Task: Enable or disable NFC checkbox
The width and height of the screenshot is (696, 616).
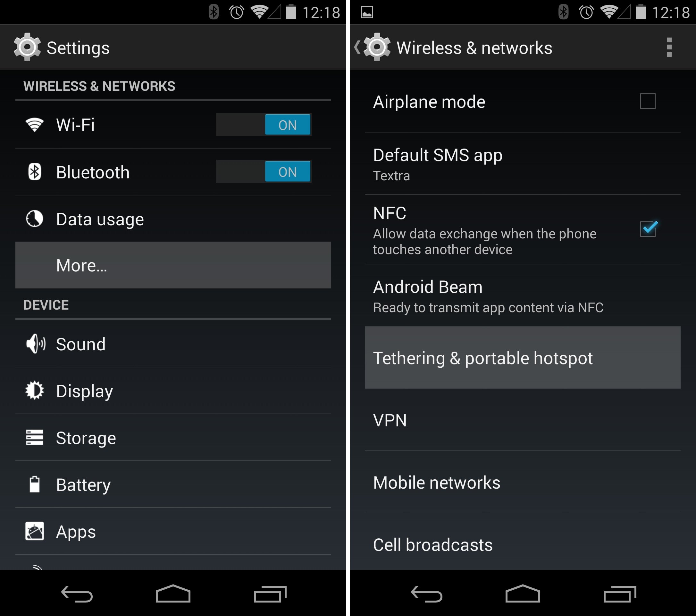Action: 649,228
